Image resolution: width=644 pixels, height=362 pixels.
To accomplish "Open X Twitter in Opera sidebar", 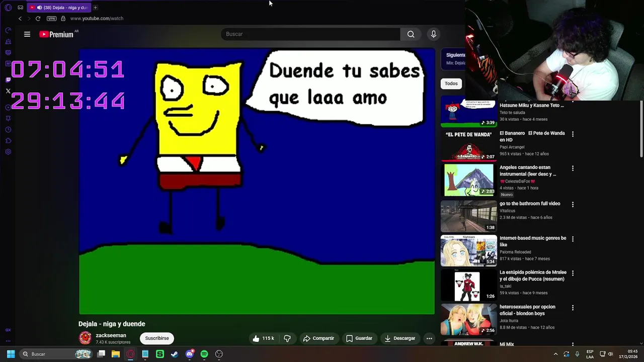I will pos(8,91).
